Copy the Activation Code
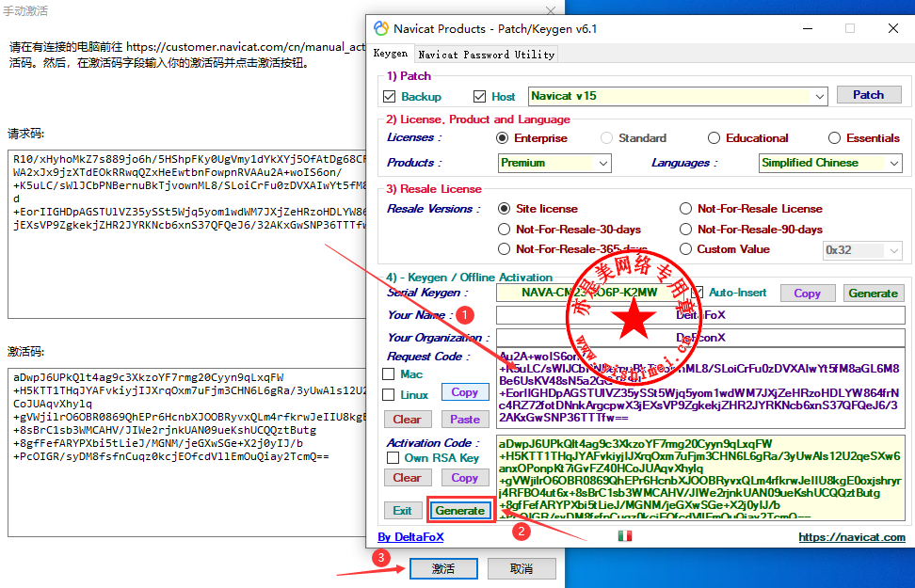 pos(464,478)
